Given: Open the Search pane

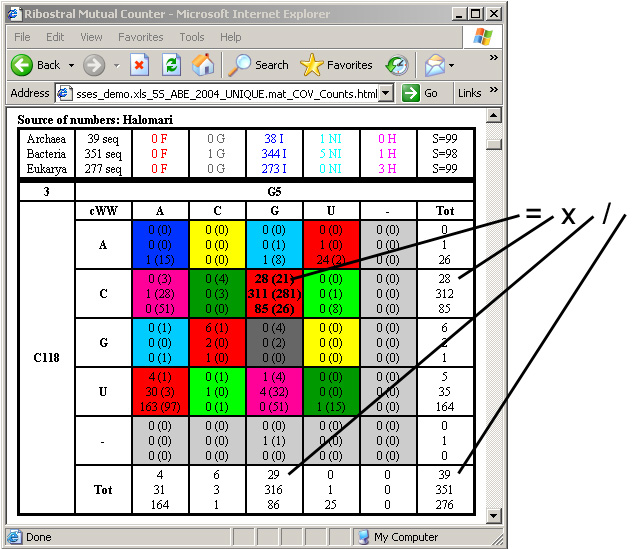Looking at the screenshot, I should click(x=259, y=65).
